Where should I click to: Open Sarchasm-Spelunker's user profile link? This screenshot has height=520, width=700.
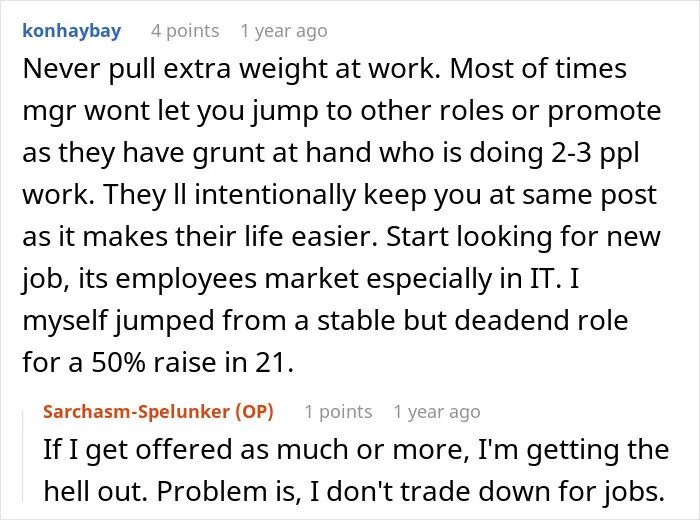136,411
